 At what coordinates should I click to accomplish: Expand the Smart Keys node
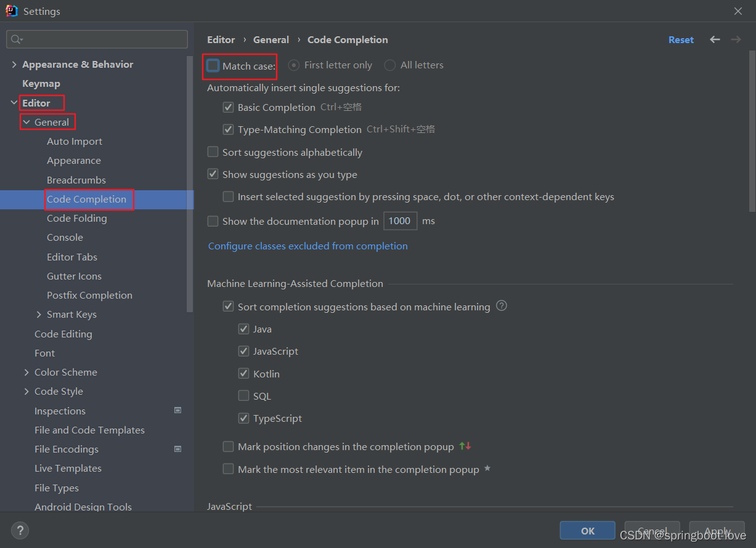coord(39,315)
